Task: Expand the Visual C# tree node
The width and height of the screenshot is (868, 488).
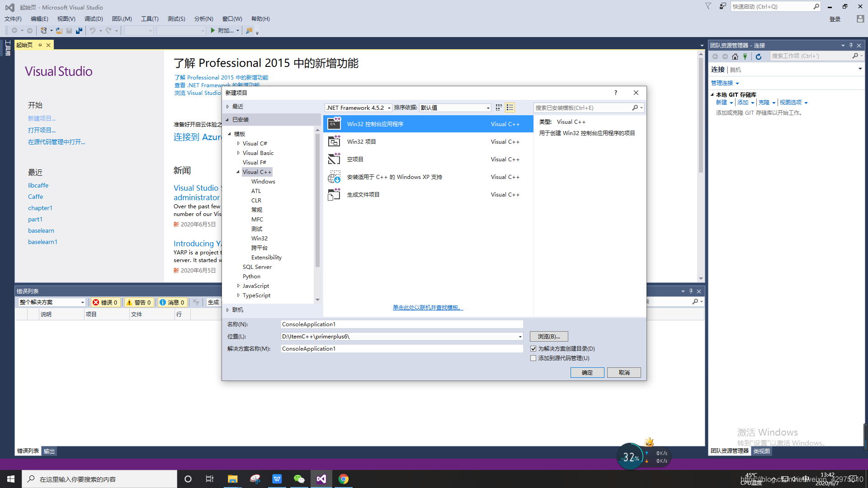Action: click(238, 143)
